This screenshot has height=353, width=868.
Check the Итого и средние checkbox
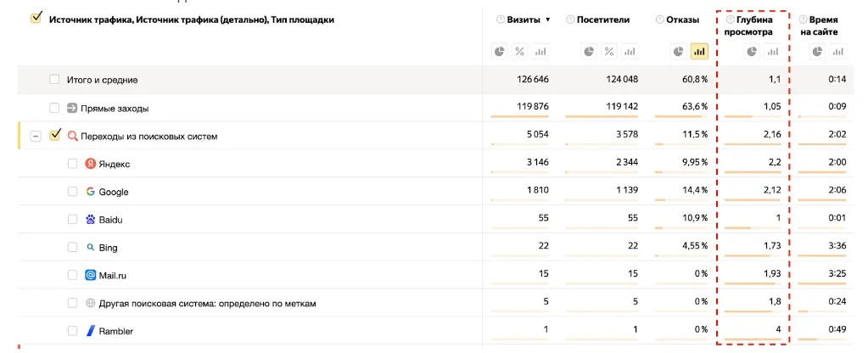point(53,80)
